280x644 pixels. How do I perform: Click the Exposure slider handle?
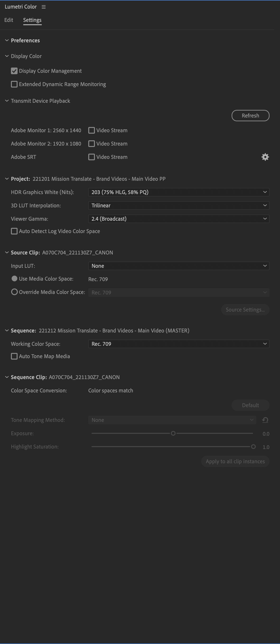coord(173,433)
